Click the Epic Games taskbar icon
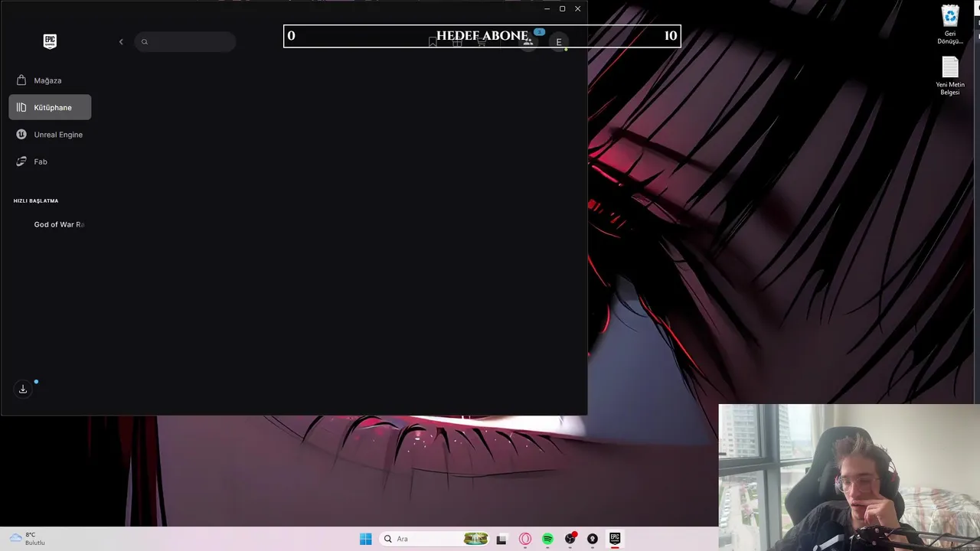 click(614, 539)
